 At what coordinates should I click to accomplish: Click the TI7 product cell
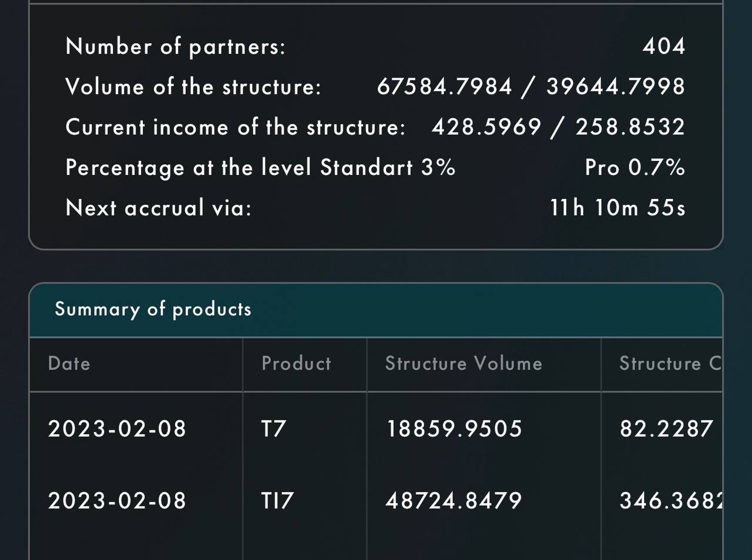coord(277,501)
